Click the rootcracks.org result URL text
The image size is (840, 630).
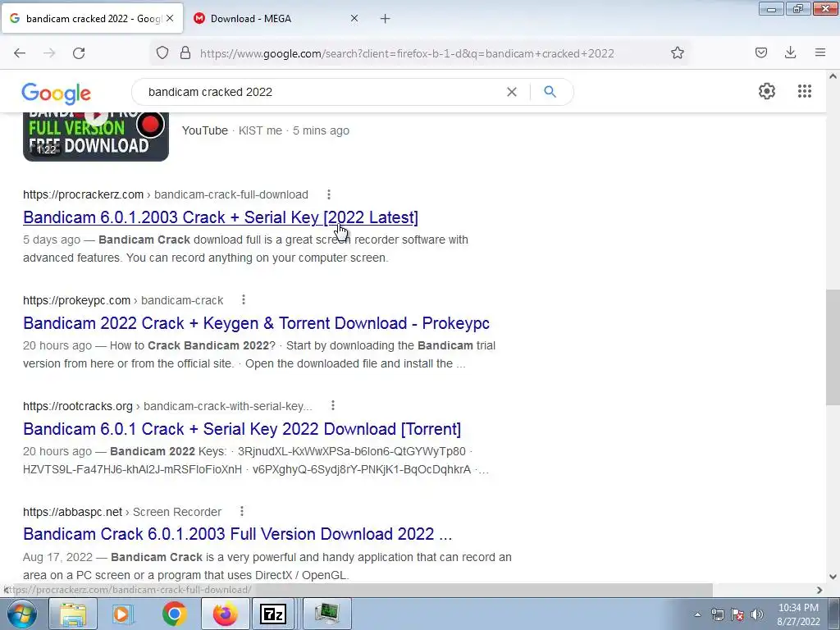point(167,406)
